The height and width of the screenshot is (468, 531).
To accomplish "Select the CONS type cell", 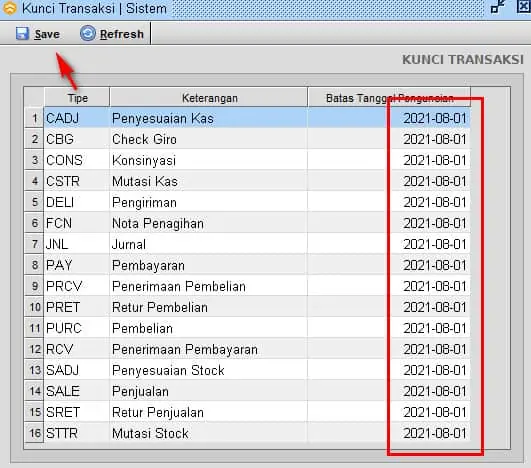I will point(77,160).
